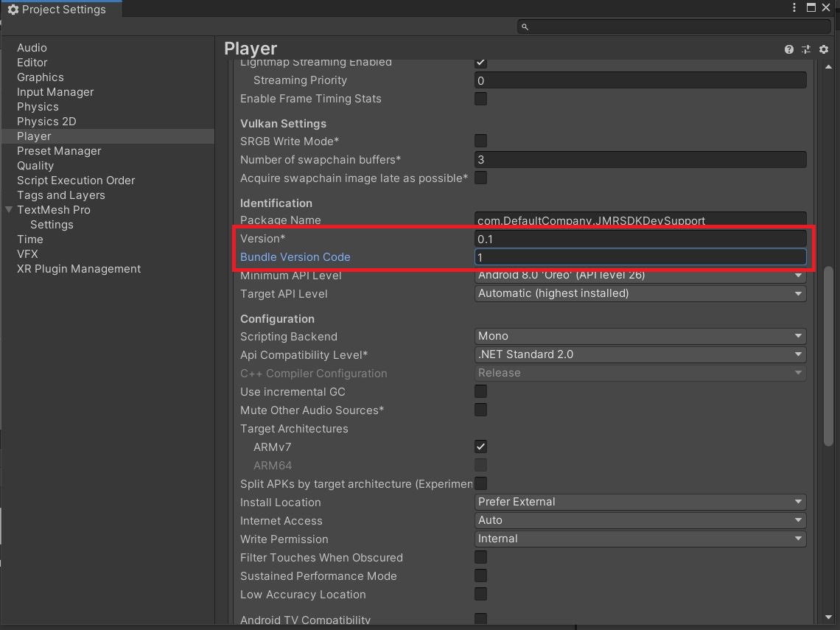Open the Player settings gear menu

[x=824, y=49]
